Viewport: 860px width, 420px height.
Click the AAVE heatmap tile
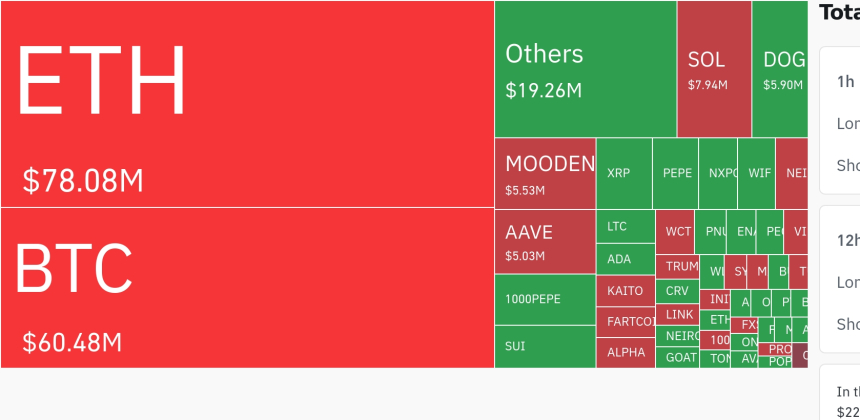545,241
